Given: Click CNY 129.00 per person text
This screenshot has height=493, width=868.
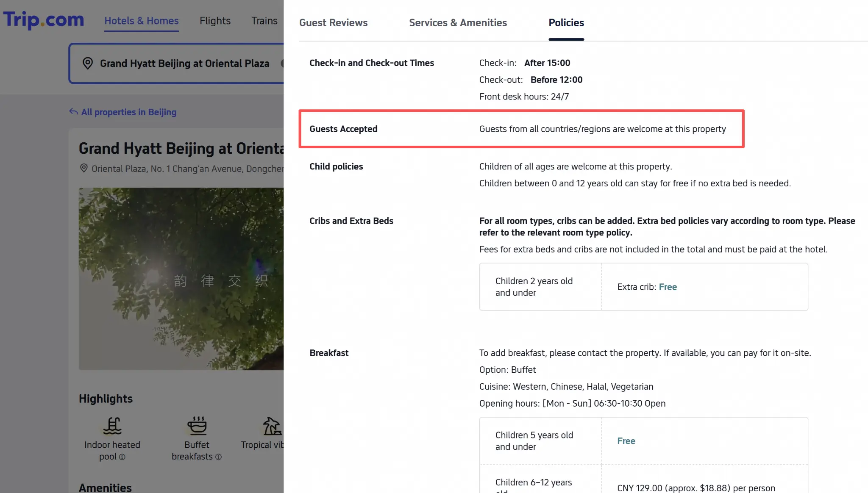Looking at the screenshot, I should [696, 488].
